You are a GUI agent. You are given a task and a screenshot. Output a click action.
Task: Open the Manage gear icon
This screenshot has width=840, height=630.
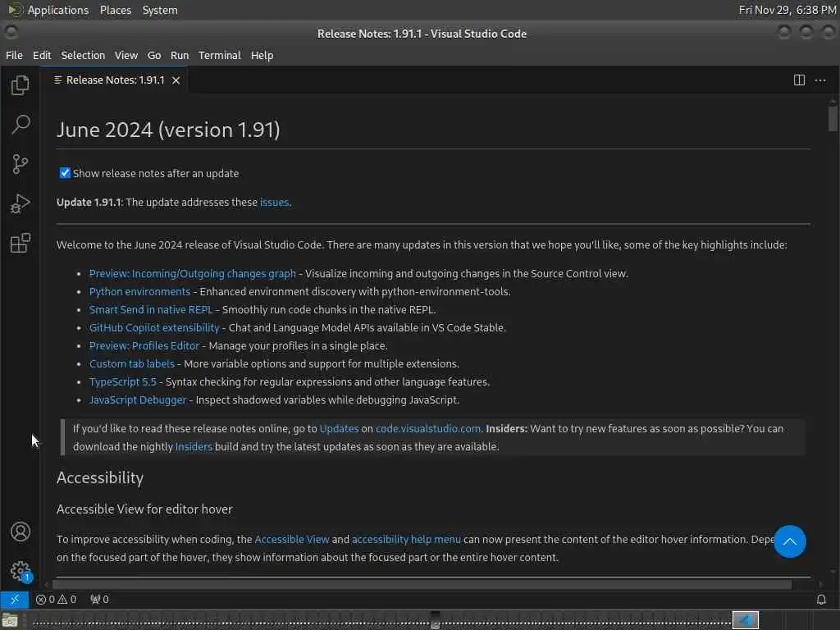point(20,571)
